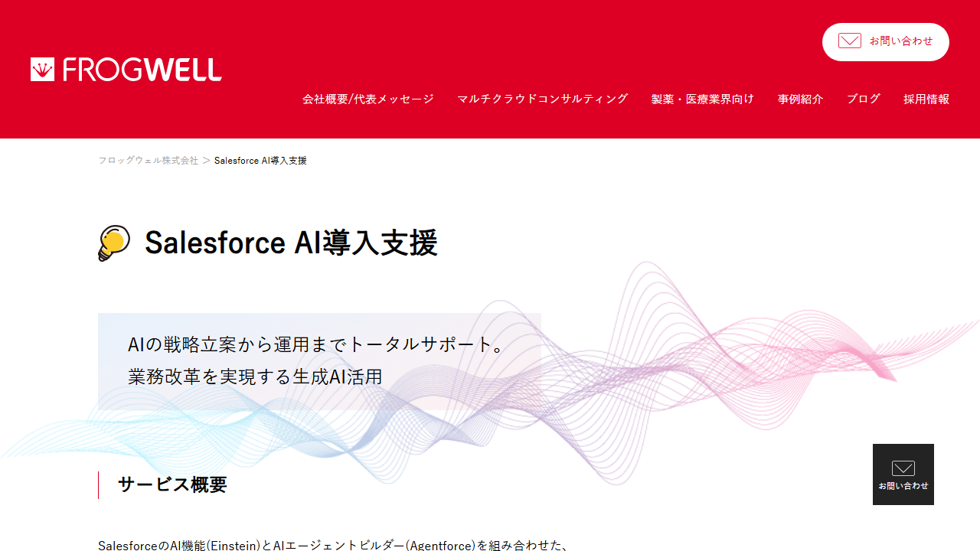This screenshot has width=980, height=551.
Task: Click the envelope icon in the header contact button
Action: (850, 41)
